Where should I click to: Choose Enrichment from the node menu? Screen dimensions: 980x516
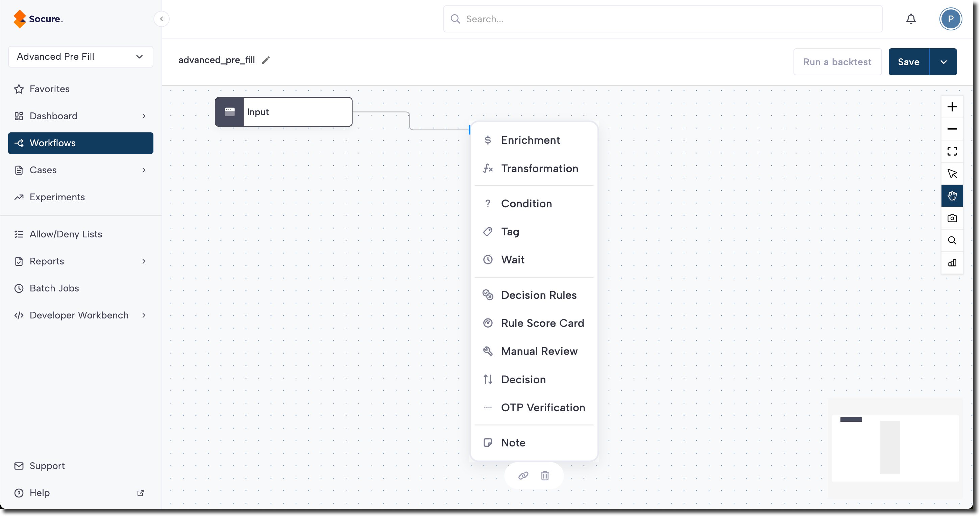click(x=530, y=140)
